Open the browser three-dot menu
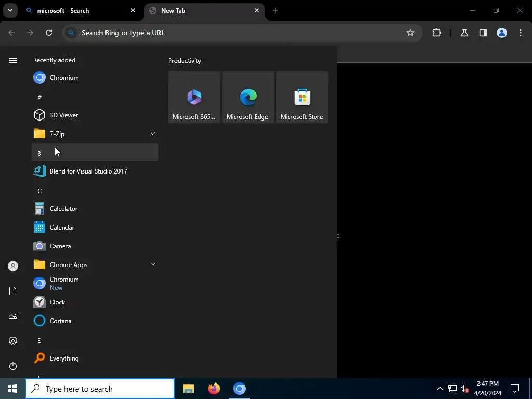The height and width of the screenshot is (399, 532). [521, 33]
